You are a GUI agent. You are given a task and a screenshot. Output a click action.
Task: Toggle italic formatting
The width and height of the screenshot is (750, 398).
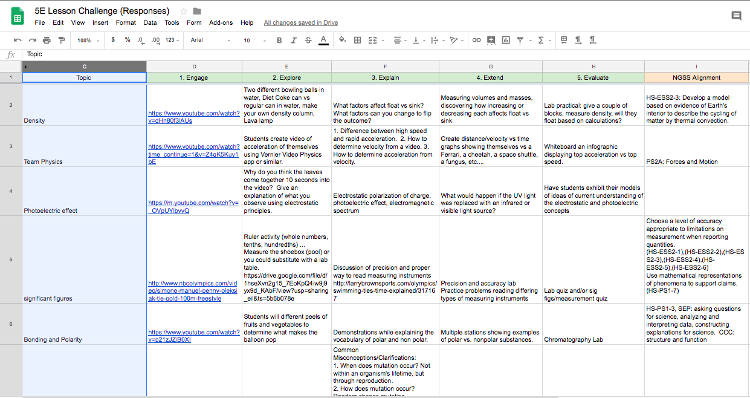coord(294,41)
